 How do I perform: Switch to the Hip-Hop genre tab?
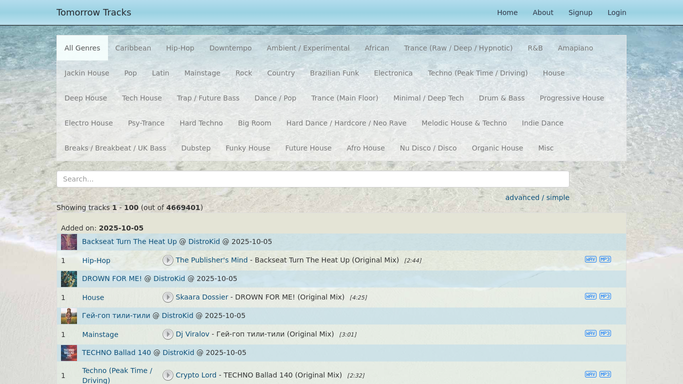point(180,48)
